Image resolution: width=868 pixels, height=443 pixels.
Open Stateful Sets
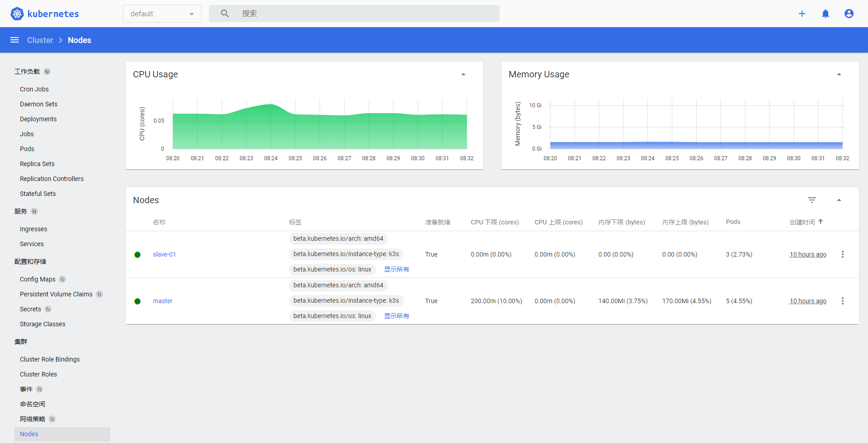tap(38, 194)
